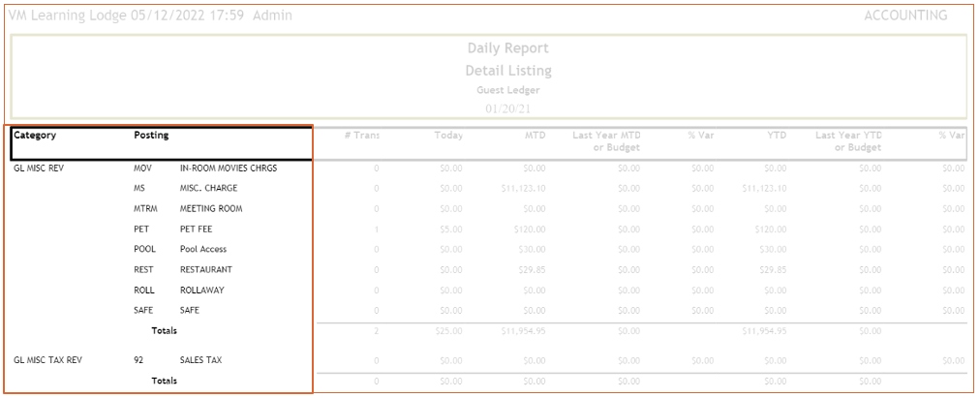Image resolution: width=980 pixels, height=398 pixels.
Task: Click the Daily Report title
Action: [x=507, y=48]
